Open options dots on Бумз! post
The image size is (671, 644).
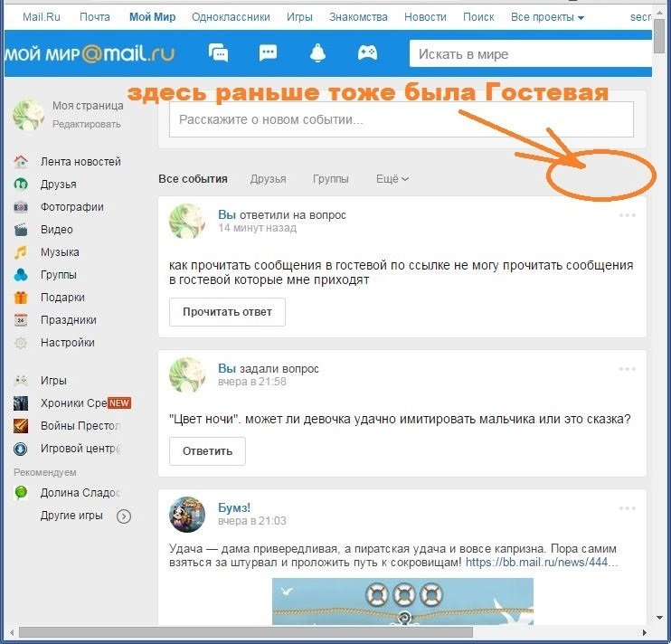[x=627, y=508]
